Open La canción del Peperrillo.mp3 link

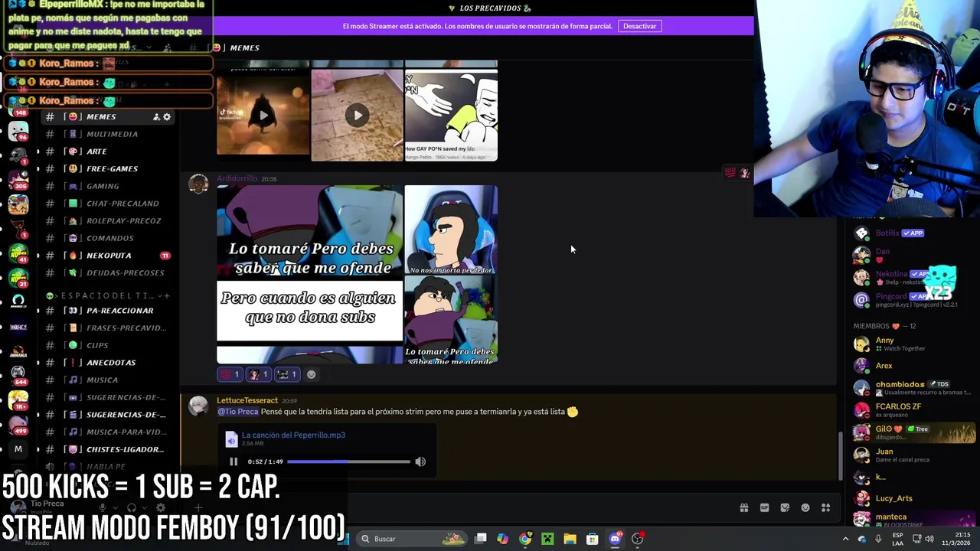pos(293,435)
